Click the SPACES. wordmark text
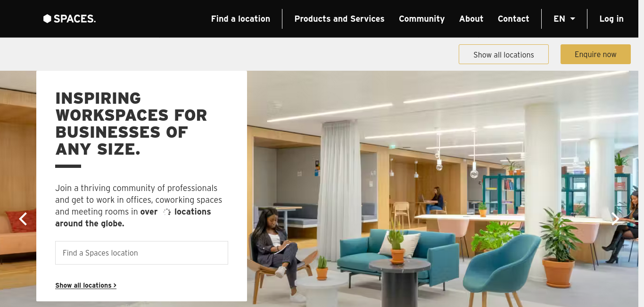This screenshot has height=307, width=644. [74, 19]
